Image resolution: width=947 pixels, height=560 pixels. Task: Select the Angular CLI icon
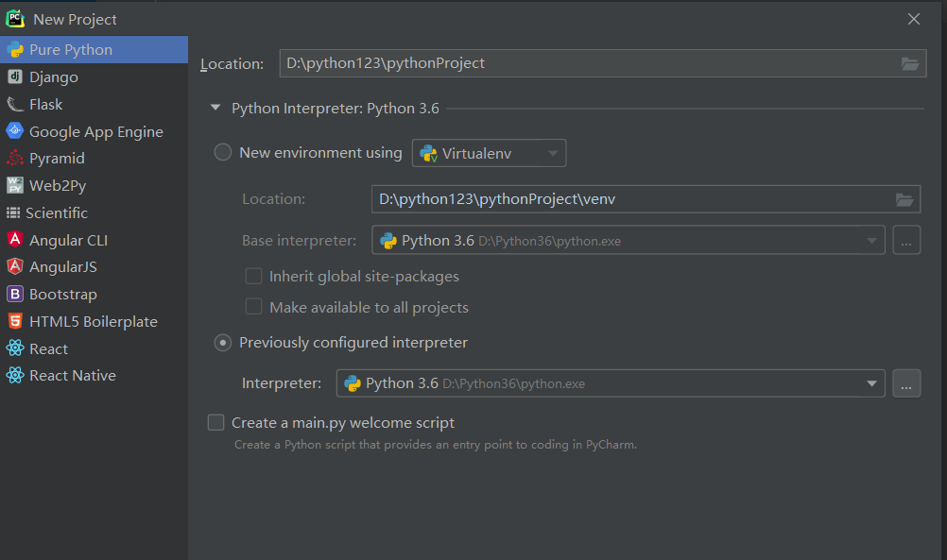(14, 240)
